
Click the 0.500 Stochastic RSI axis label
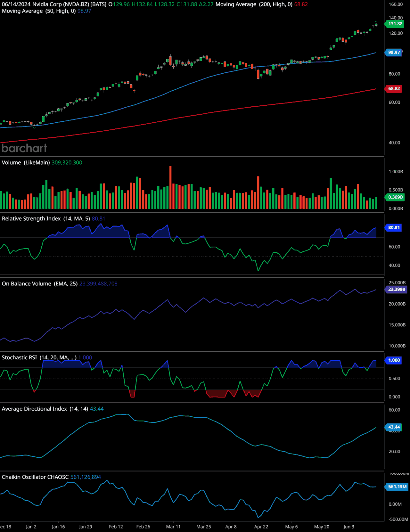point(394,379)
